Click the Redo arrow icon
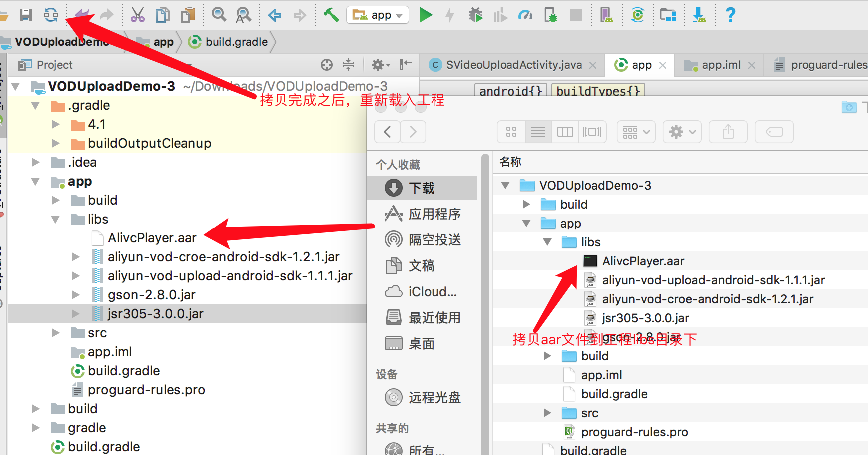 (106, 15)
